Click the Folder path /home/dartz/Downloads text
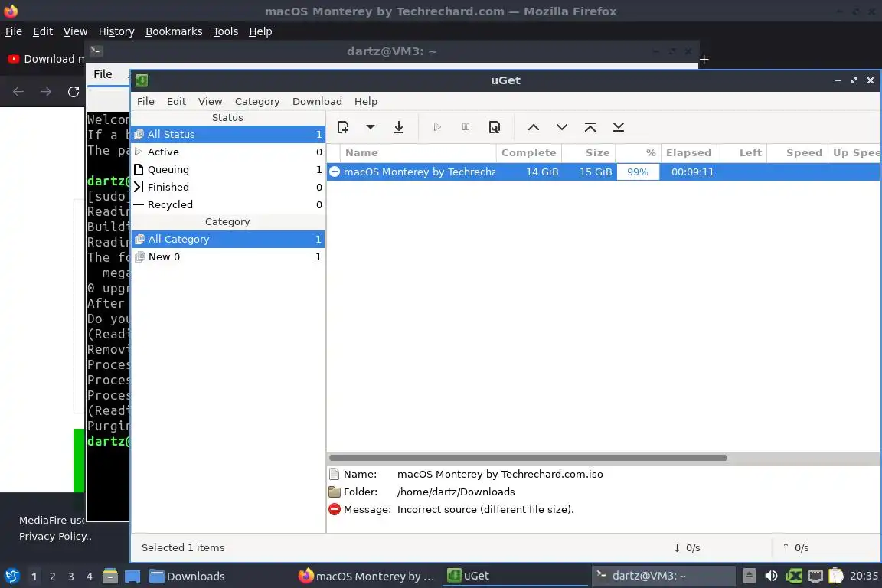The height and width of the screenshot is (588, 882). tap(456, 492)
